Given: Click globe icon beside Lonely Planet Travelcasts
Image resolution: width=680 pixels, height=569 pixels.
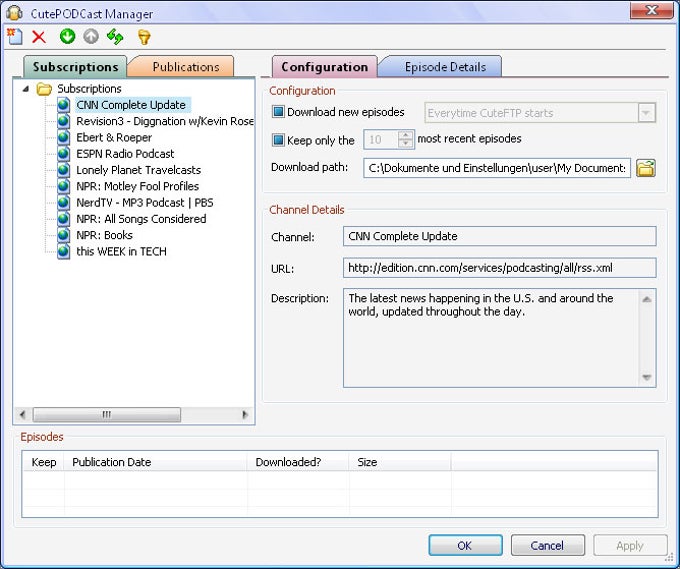Looking at the screenshot, I should [x=63, y=170].
